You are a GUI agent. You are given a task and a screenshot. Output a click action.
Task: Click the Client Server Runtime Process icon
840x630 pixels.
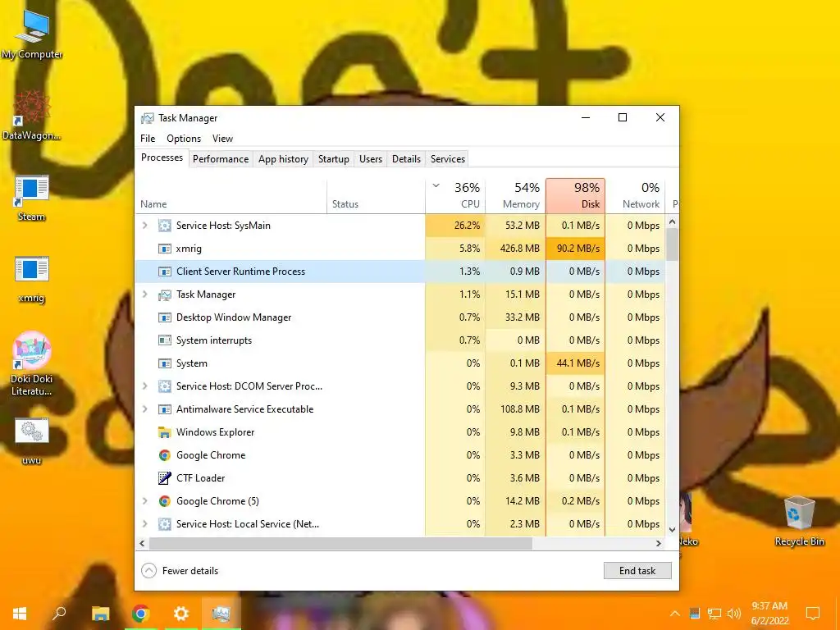pyautogui.click(x=164, y=272)
